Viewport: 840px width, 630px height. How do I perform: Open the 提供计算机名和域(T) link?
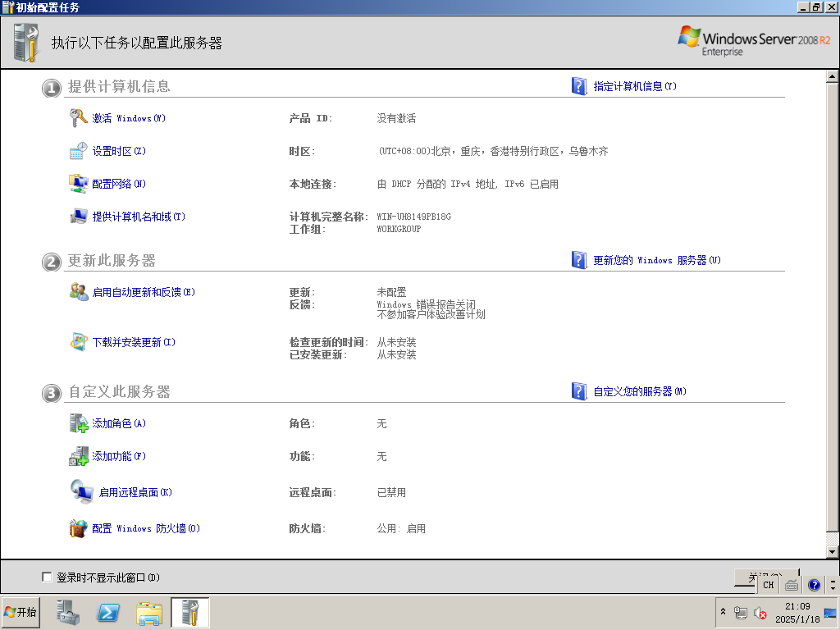pyautogui.click(x=139, y=217)
